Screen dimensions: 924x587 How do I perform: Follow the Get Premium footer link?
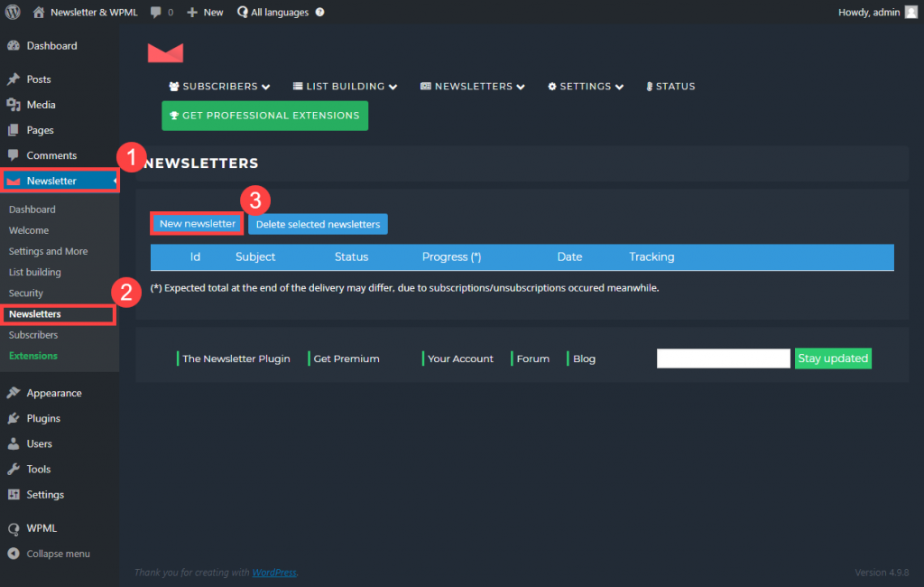[x=346, y=359]
